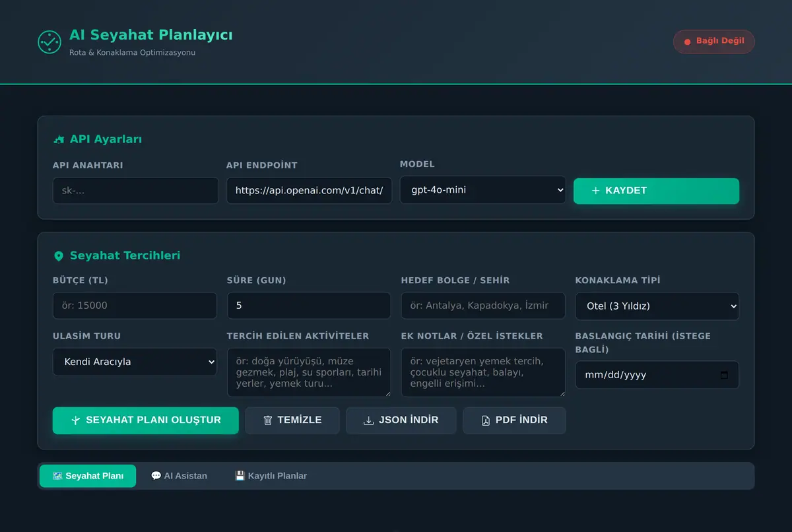Click the Bağlı Değil connection status badge
Viewport: 792px width, 532px height.
click(713, 42)
